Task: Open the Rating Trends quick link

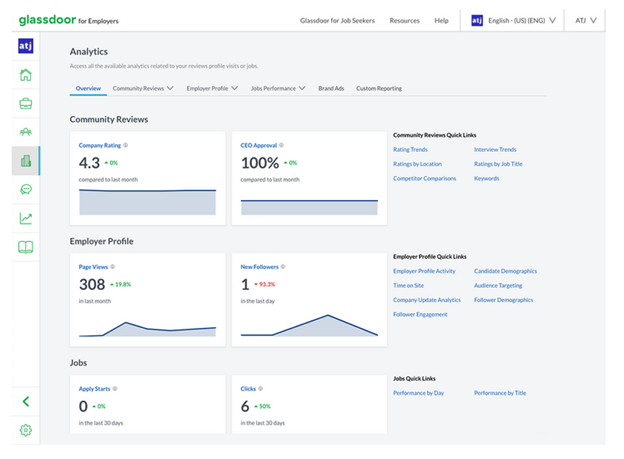Action: [410, 150]
